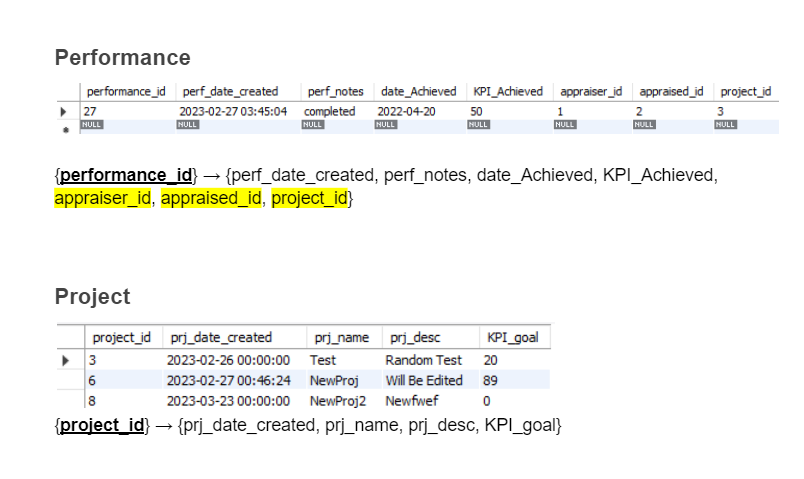Click the NULL cell under date_Achieved
The width and height of the screenshot is (804, 479).
420,126
